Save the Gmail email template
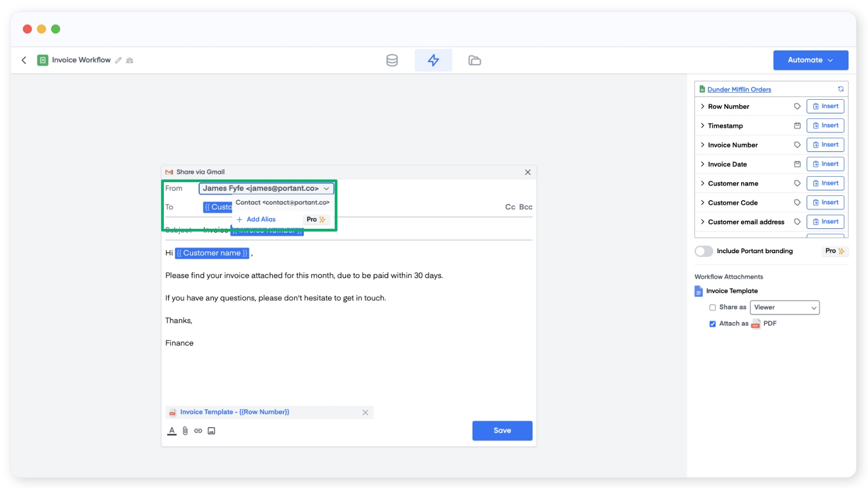The height and width of the screenshot is (488, 868). [502, 431]
